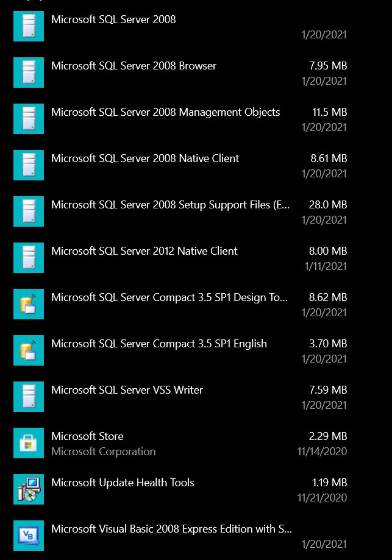
Task: Click install date of SQL Server 2008 Browser
Action: [324, 81]
